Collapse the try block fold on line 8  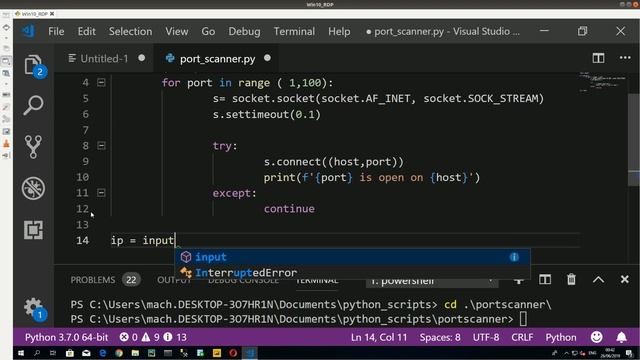click(x=101, y=146)
